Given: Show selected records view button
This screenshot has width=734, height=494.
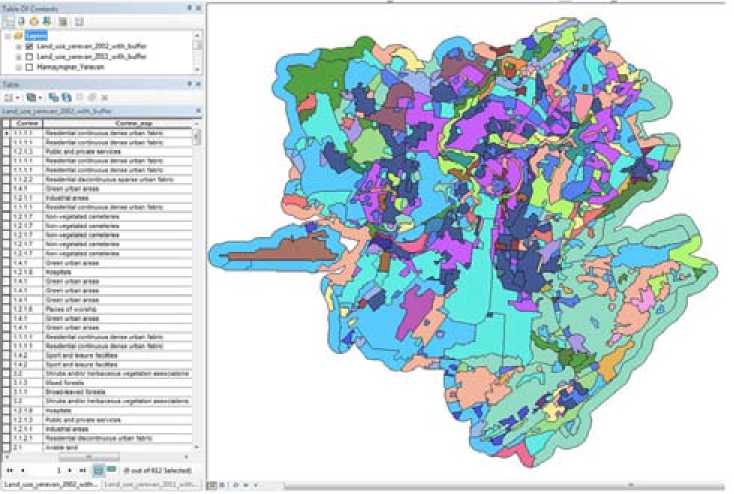Looking at the screenshot, I should coord(111,469).
